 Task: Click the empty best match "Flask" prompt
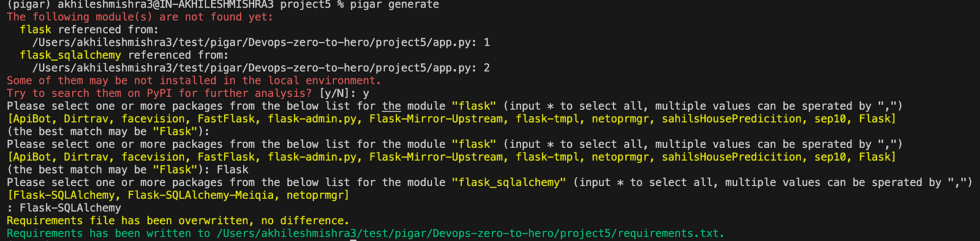coord(108,132)
